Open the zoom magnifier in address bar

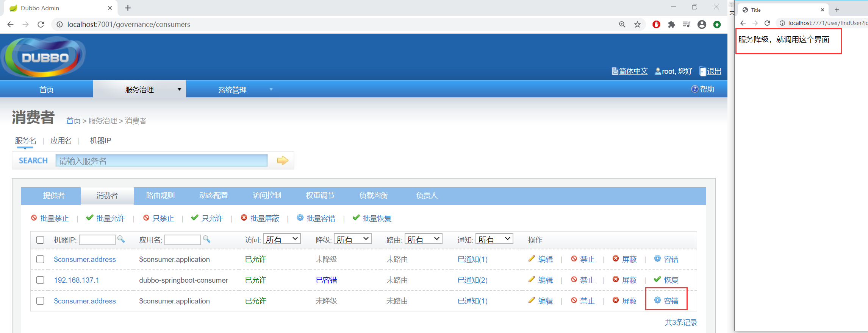622,25
